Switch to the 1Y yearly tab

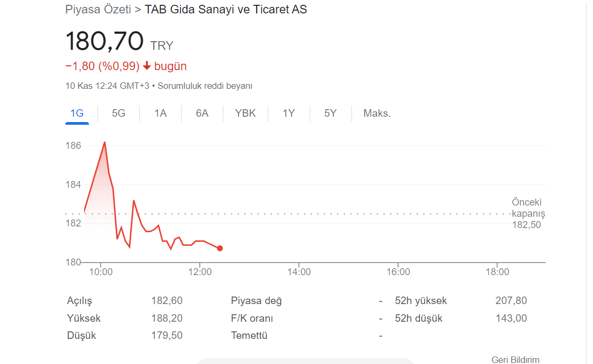(x=289, y=113)
